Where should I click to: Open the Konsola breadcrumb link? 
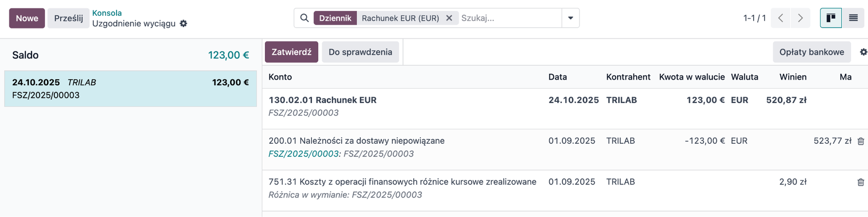107,13
